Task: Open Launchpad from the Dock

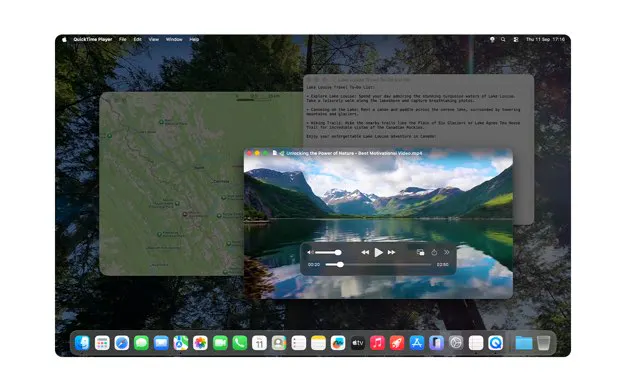Action: [102, 343]
